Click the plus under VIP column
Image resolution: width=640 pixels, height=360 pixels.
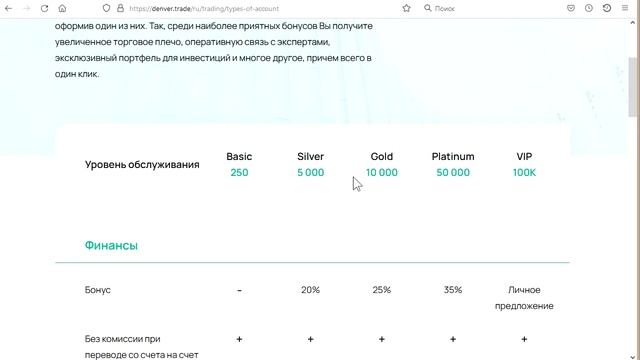click(524, 339)
